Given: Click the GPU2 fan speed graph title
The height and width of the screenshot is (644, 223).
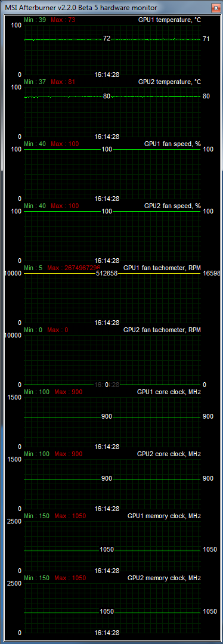Looking at the screenshot, I should 172,206.
